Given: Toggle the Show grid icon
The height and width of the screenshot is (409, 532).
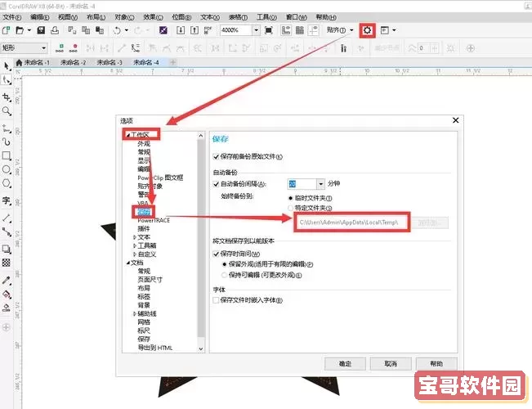Looking at the screenshot, I should (x=300, y=30).
